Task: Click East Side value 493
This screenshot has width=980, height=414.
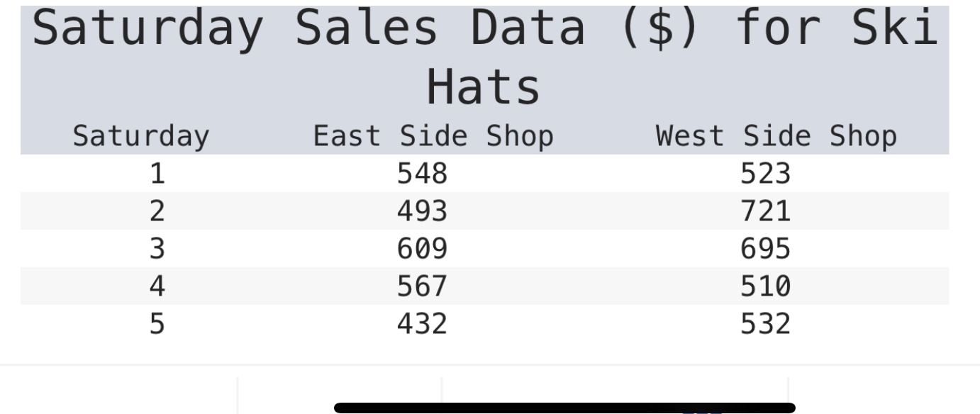Action: (x=422, y=211)
